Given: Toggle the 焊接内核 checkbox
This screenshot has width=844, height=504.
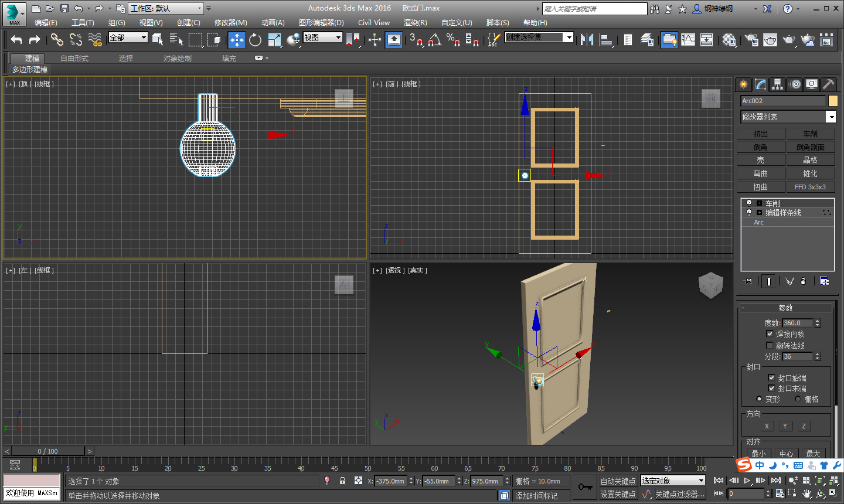Looking at the screenshot, I should [x=770, y=333].
